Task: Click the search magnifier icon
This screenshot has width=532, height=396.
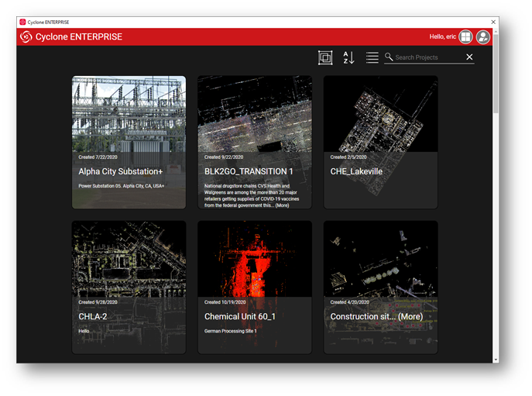Action: [x=389, y=57]
